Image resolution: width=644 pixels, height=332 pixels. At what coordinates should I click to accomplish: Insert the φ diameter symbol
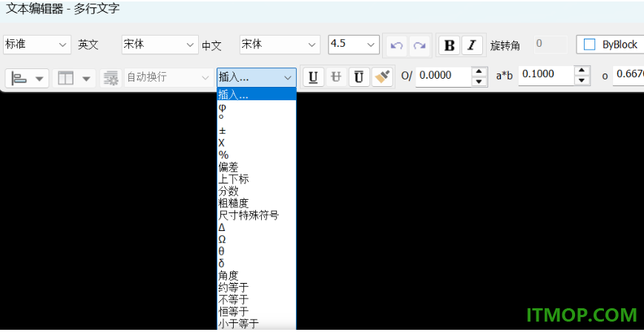pos(256,108)
